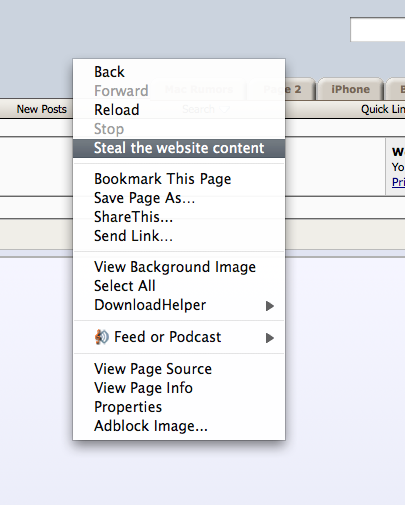Select Reload from the context menu
Viewport: 405px width, 505px height.
pyautogui.click(x=179, y=110)
